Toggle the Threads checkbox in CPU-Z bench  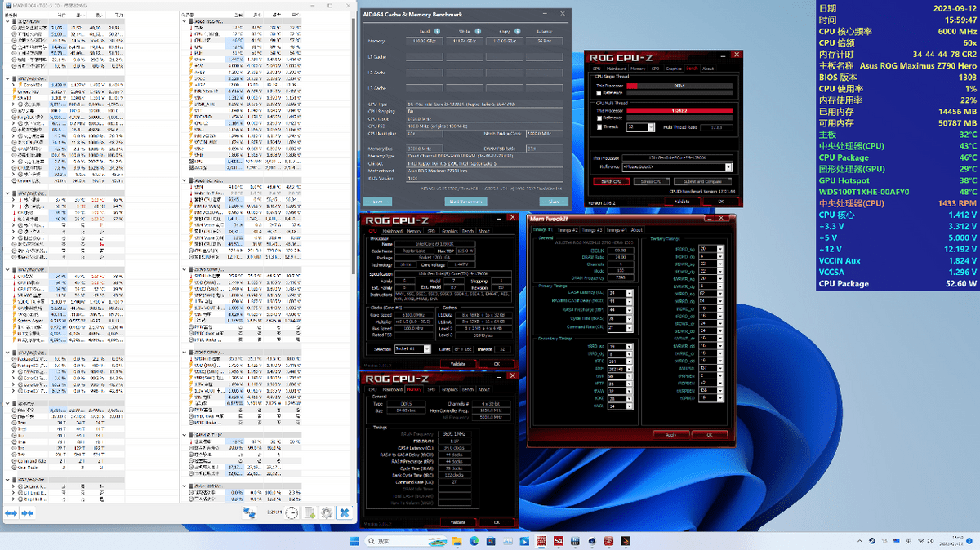[599, 127]
